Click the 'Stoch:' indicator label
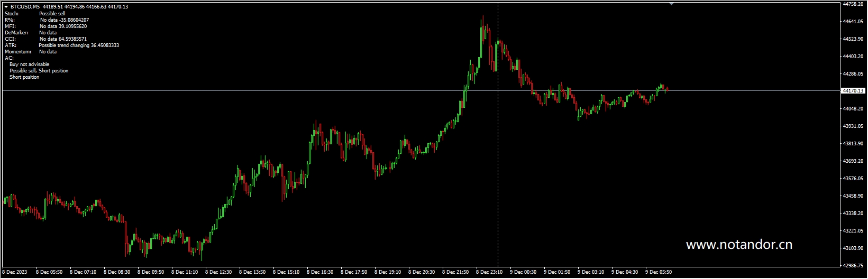868x279 pixels. pos(12,13)
